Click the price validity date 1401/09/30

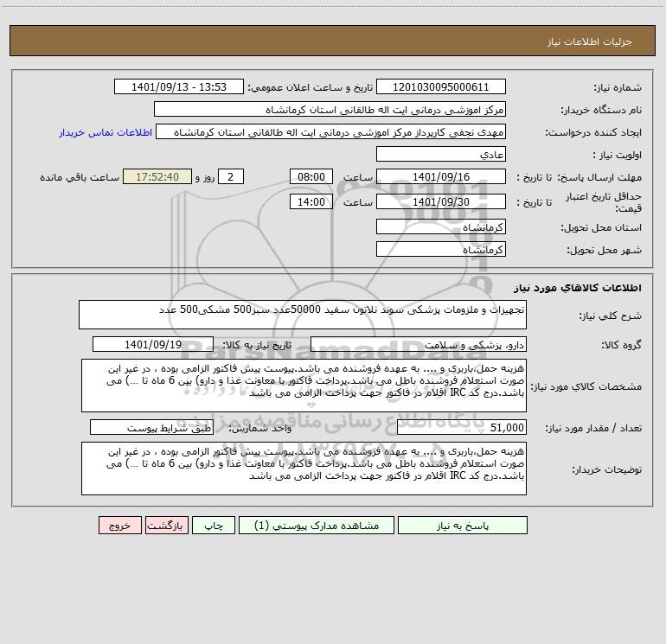pyautogui.click(x=441, y=201)
